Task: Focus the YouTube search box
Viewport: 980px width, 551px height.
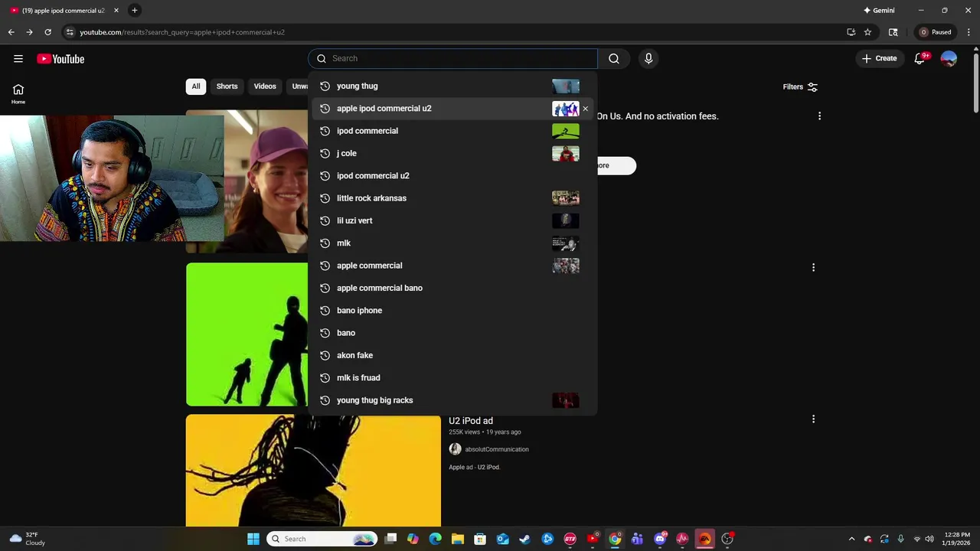Action: click(x=452, y=59)
